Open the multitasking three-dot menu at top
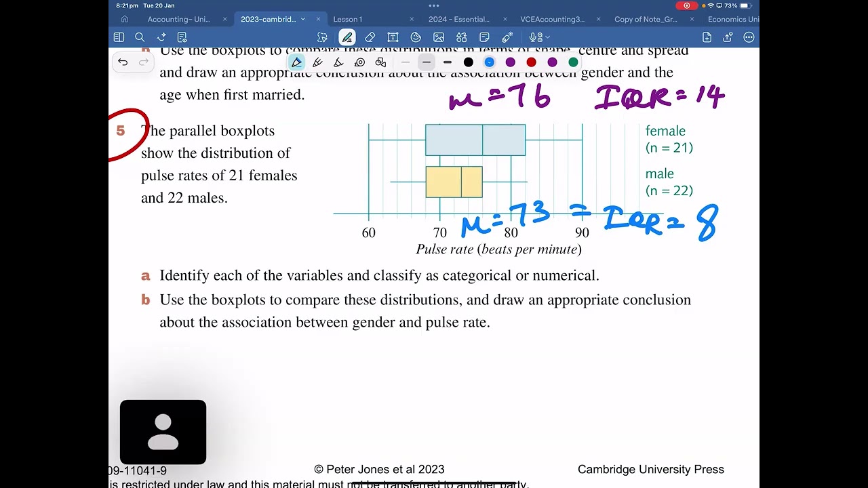The height and width of the screenshot is (488, 868). pos(434,5)
